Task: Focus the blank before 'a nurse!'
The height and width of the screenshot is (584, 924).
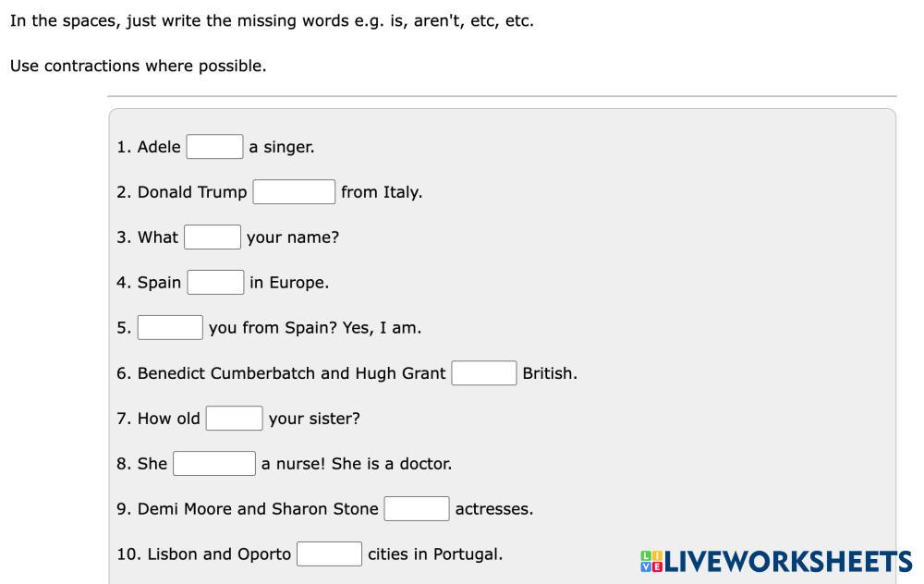Action: 214,464
